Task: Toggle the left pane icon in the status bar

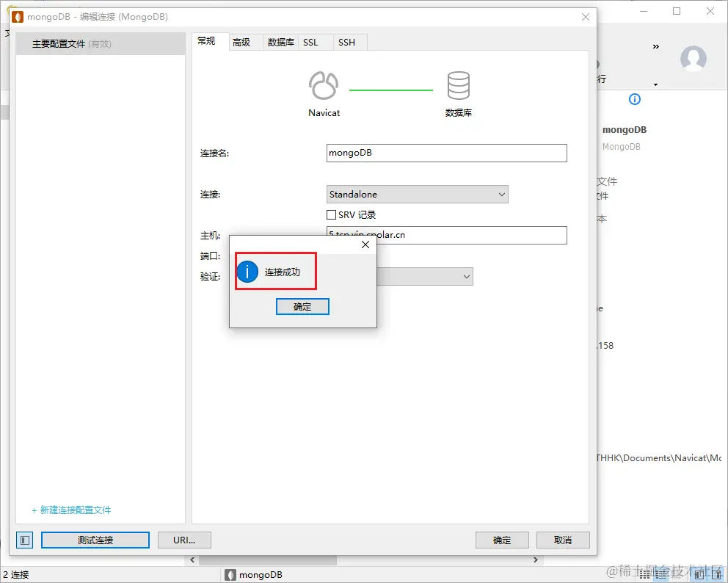Action: pos(699,575)
